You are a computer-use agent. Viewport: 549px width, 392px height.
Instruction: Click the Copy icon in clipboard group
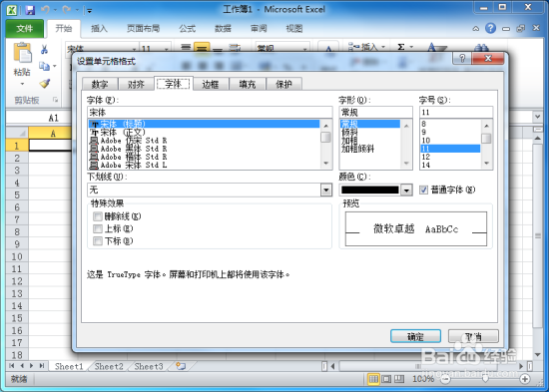tap(44, 66)
